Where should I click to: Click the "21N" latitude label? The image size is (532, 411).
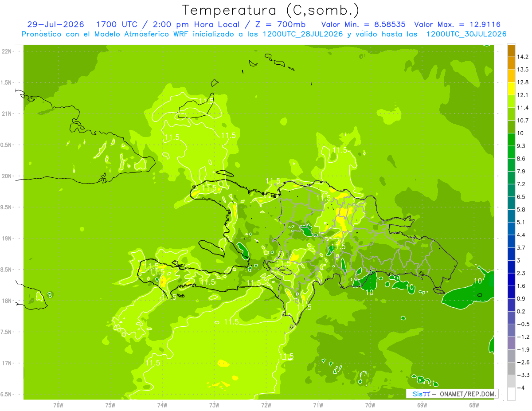click(x=7, y=114)
